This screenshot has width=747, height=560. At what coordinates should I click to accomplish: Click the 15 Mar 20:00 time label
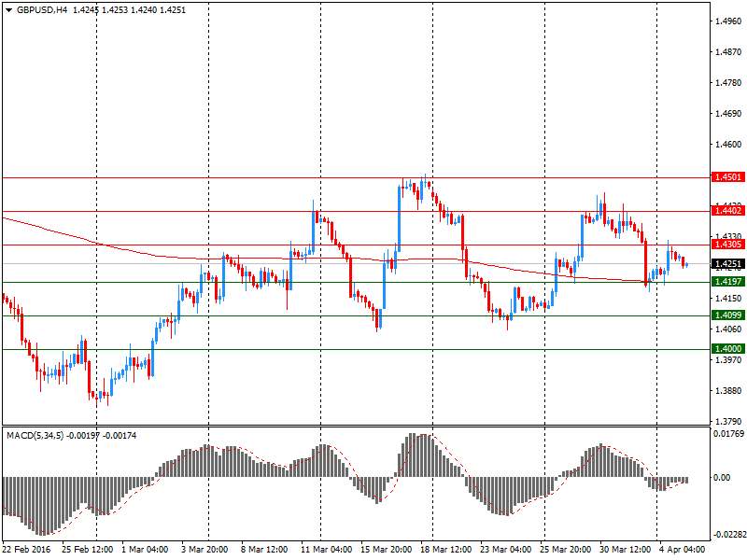coord(386,549)
